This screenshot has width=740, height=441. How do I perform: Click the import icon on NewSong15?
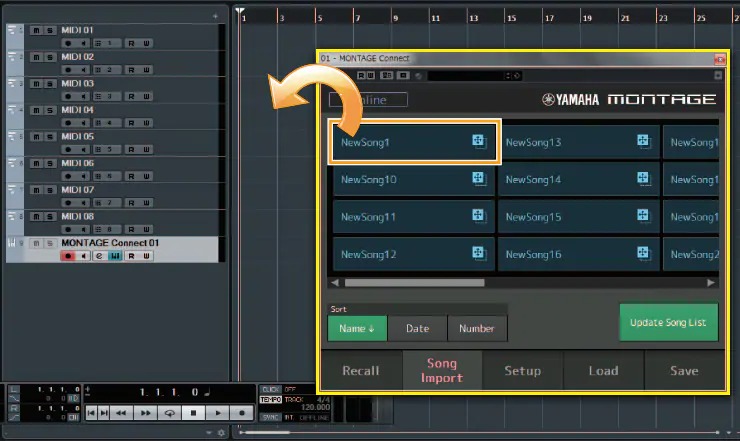[644, 216]
